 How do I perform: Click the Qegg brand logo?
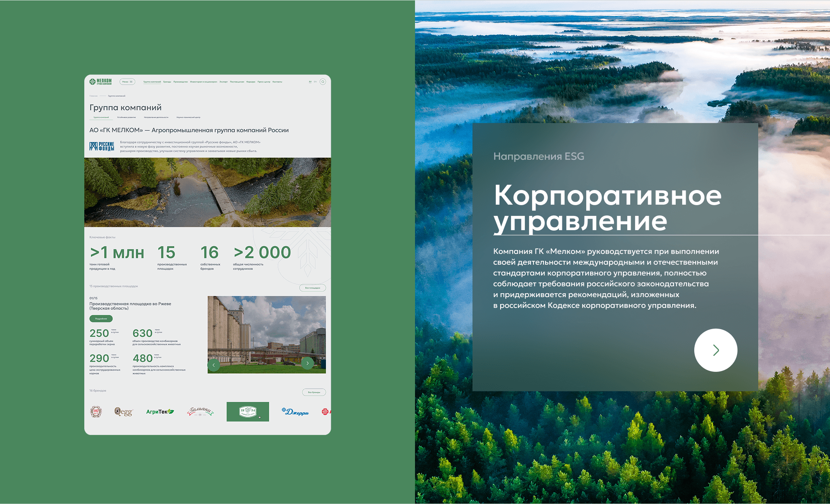124,412
